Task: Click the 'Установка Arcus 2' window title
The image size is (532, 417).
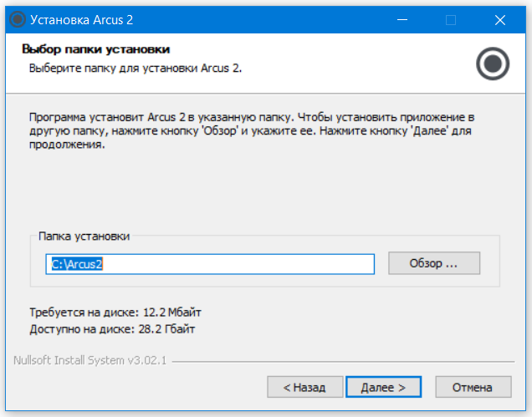Action: click(x=81, y=20)
